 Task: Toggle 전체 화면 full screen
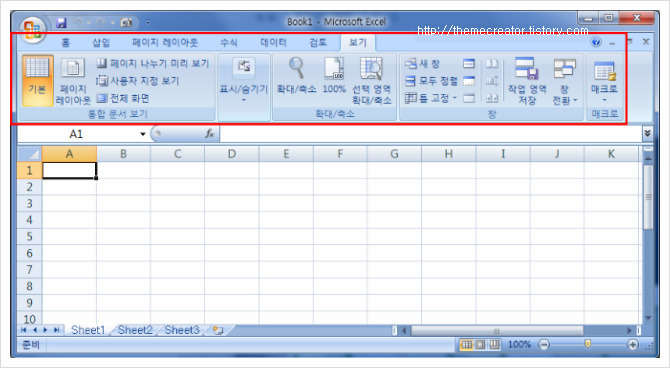[123, 98]
